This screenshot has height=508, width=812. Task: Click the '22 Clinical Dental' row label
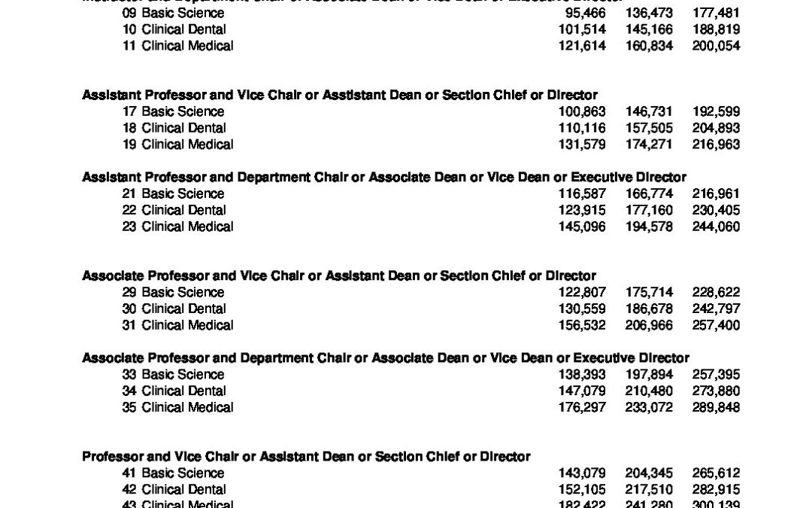click(174, 211)
